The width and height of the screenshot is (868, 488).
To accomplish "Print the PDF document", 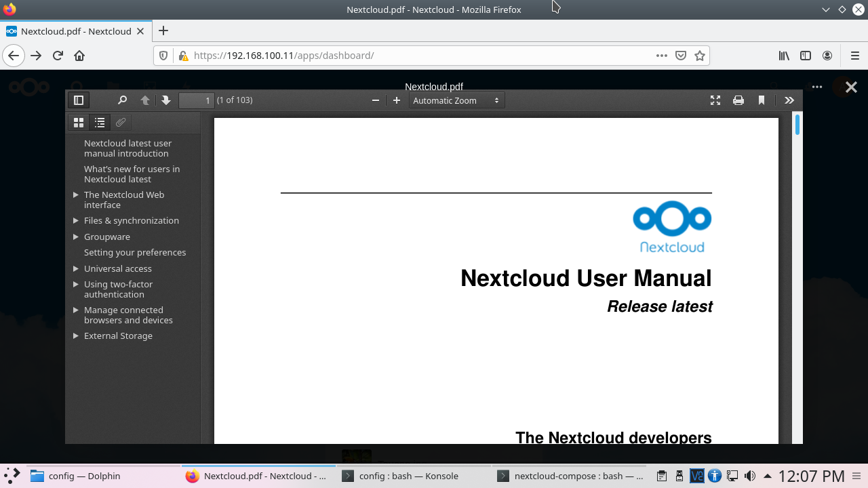I will (738, 100).
